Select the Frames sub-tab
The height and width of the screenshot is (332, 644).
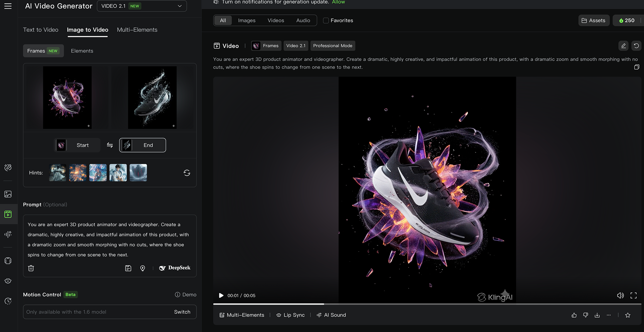click(43, 51)
